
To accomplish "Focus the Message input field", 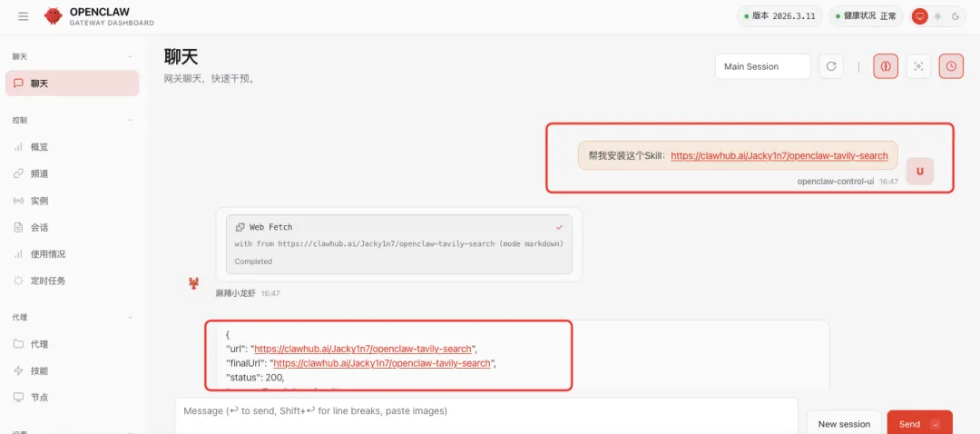I will click(486, 416).
